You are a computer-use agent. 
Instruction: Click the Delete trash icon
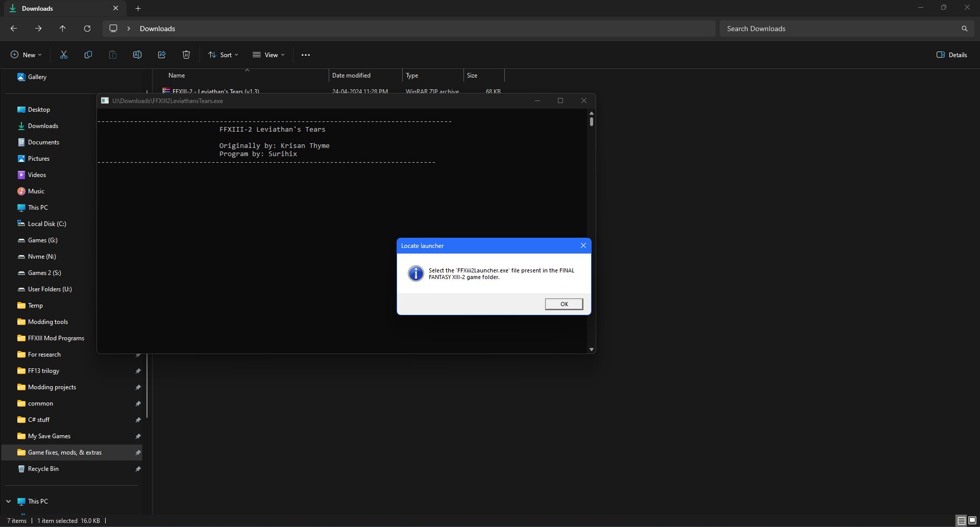(x=186, y=55)
